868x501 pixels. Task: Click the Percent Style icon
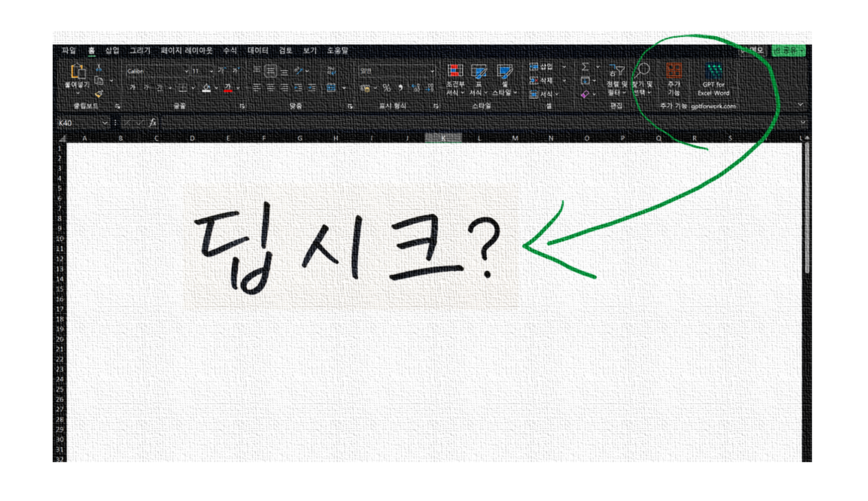tap(387, 88)
